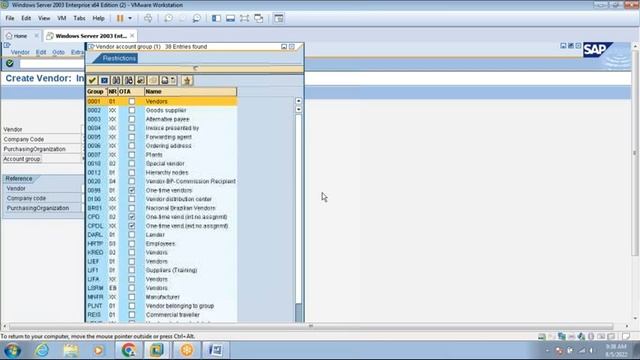The width and height of the screenshot is (640, 360).
Task: Click the thumbnail bar view icon
Action: click(230, 18)
